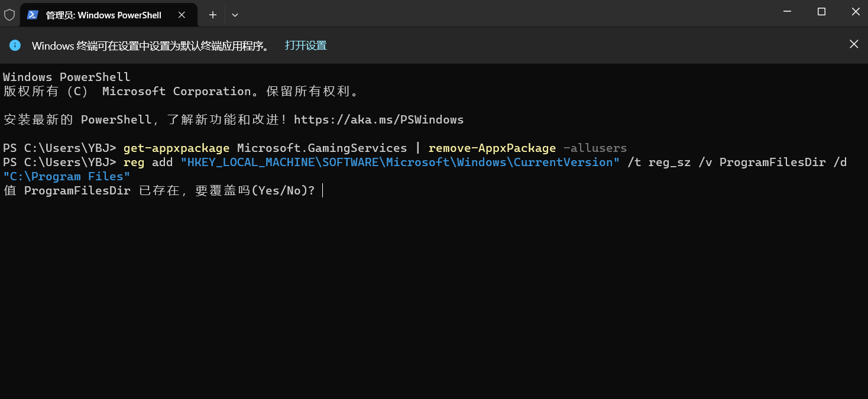Close the 管理员: Windows PowerShell tab
The image size is (868, 399).
[182, 15]
